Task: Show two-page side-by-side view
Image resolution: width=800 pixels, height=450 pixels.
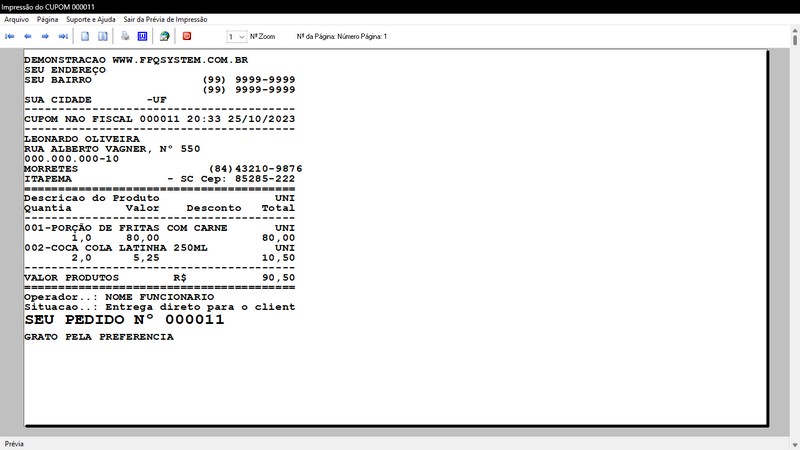Action: click(103, 36)
